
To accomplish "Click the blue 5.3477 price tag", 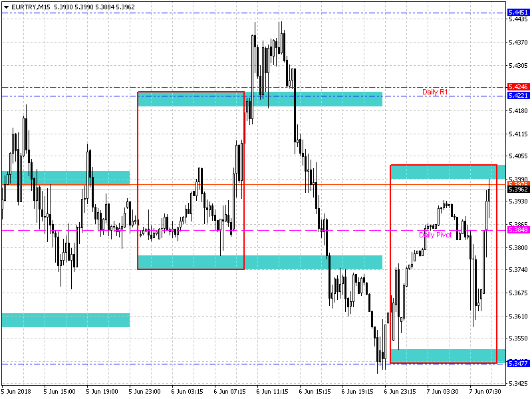I will [x=518, y=364].
